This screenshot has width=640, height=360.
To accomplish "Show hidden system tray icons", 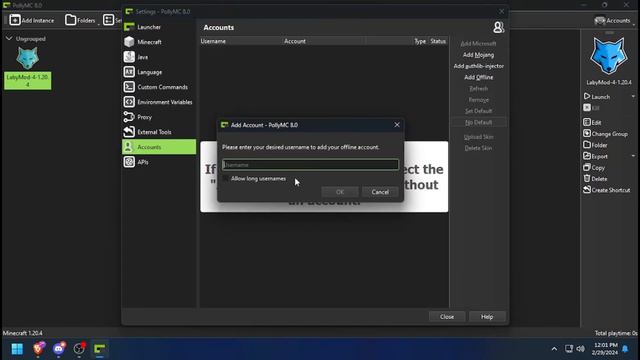I will [x=554, y=349].
